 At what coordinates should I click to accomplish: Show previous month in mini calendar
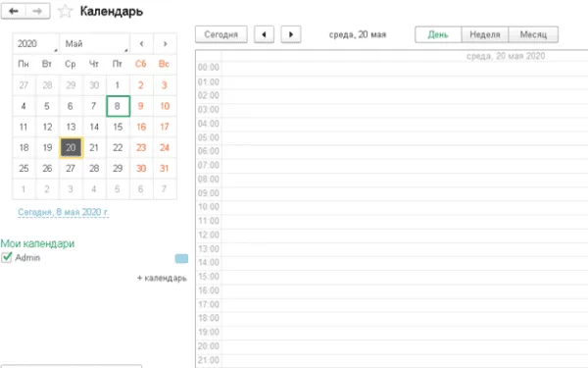tap(141, 43)
